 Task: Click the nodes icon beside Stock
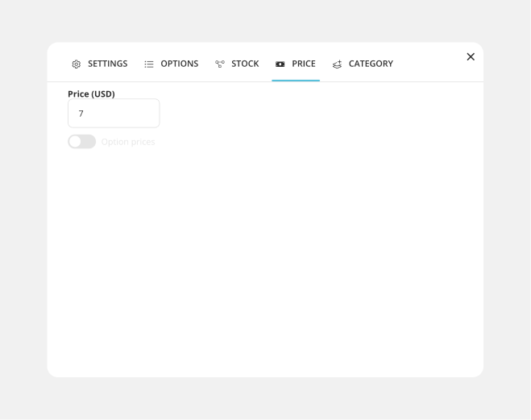tap(220, 64)
